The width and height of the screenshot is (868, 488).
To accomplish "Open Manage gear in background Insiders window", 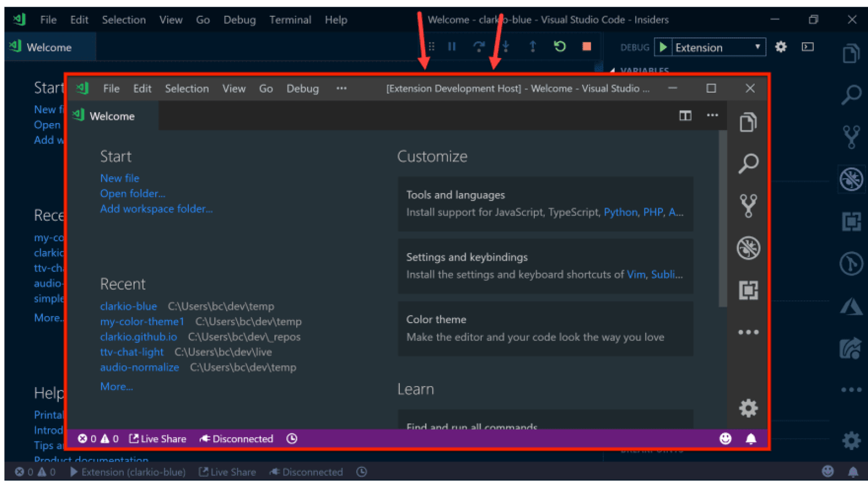I will (851, 440).
